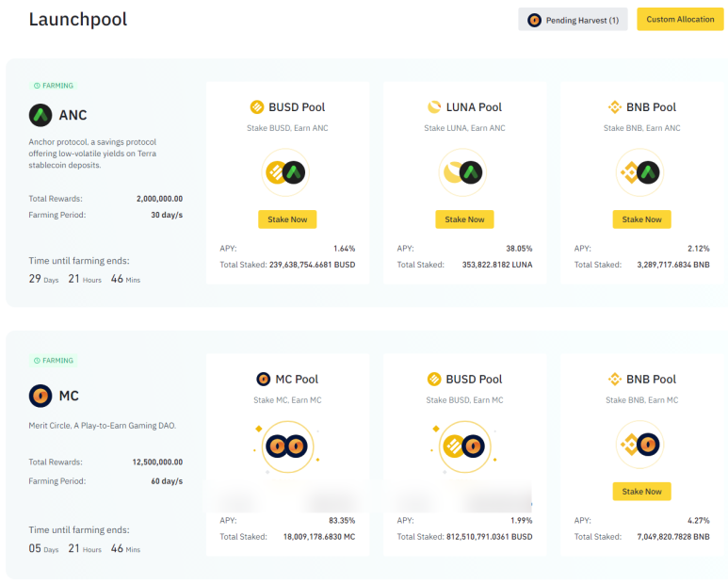This screenshot has height=584, width=728.
Task: Click the BNB-MC pair circle graphic
Action: 640,445
